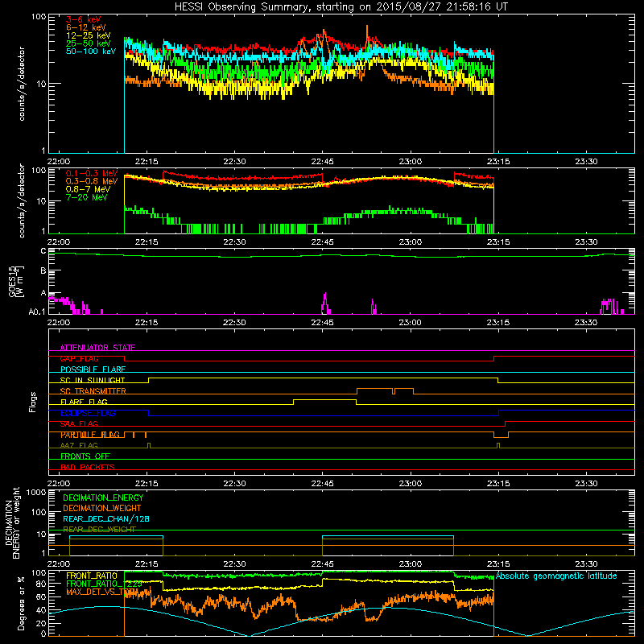Screen dimensions: 644x644
Task: Click the 0.8-7 MeV legend entry
Action: pos(88,189)
